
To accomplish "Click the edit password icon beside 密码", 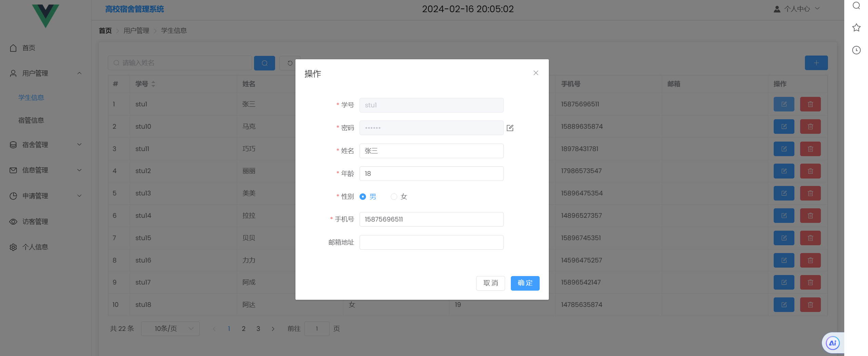I will click(510, 128).
